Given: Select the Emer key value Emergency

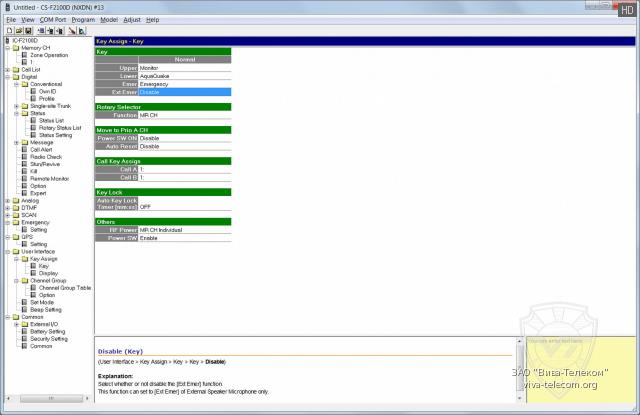Looking at the screenshot, I should pyautogui.click(x=185, y=84).
